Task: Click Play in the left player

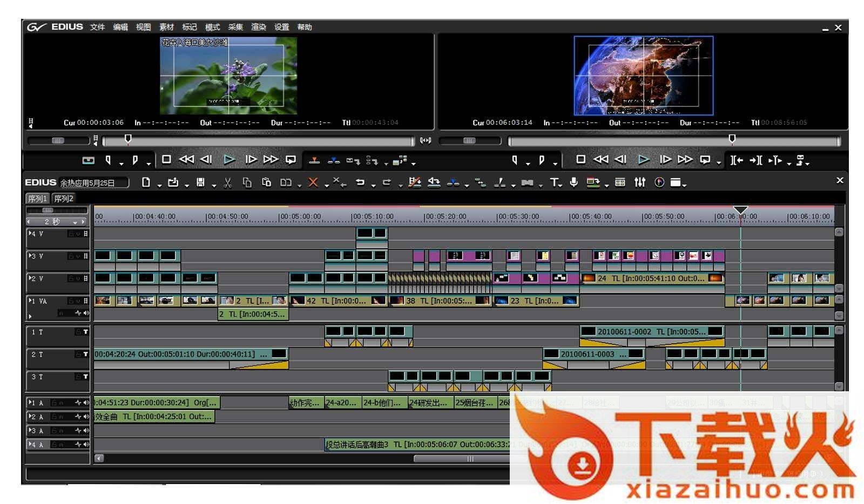Action: [230, 160]
